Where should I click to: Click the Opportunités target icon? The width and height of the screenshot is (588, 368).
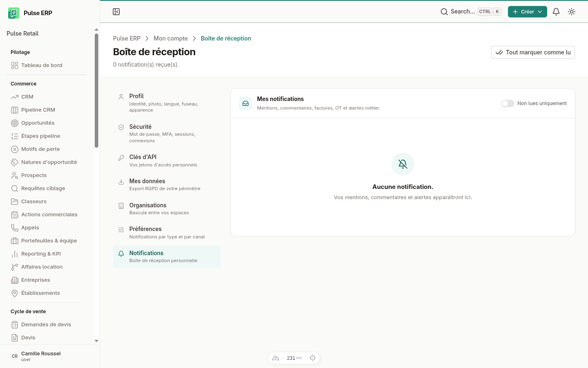pyautogui.click(x=15, y=123)
